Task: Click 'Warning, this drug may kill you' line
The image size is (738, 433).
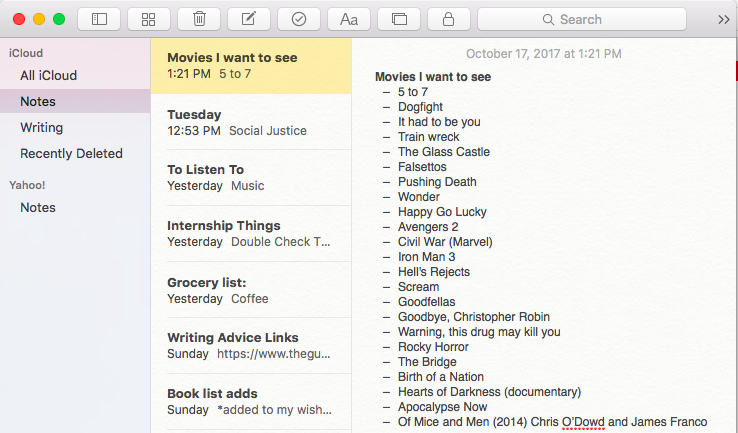Action: click(479, 332)
